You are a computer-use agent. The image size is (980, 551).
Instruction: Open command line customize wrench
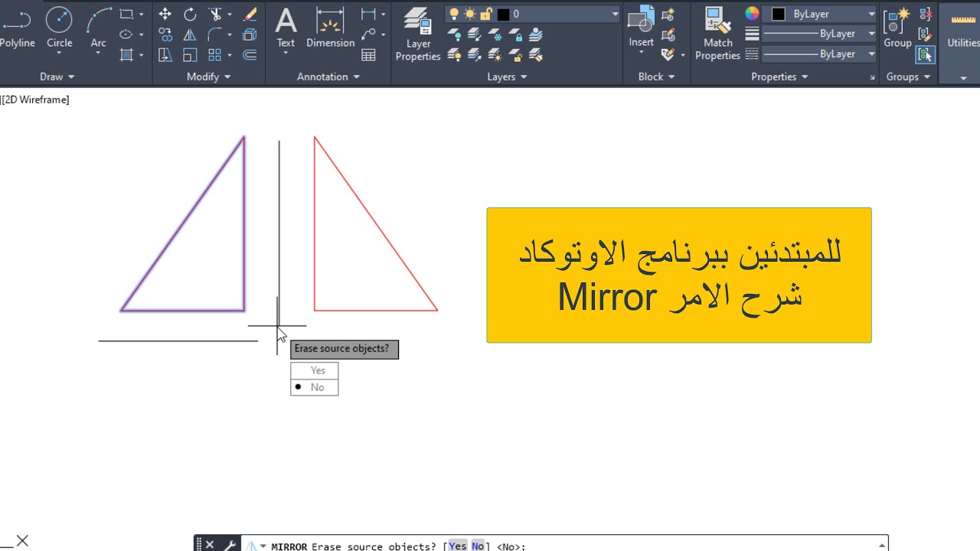[x=230, y=545]
